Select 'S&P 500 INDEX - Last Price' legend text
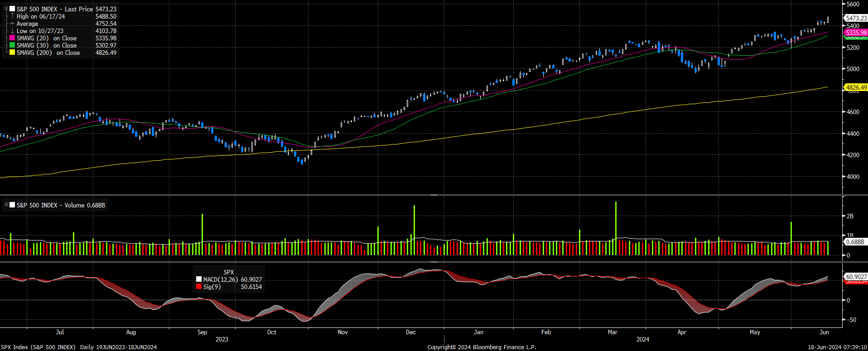 tap(55, 9)
